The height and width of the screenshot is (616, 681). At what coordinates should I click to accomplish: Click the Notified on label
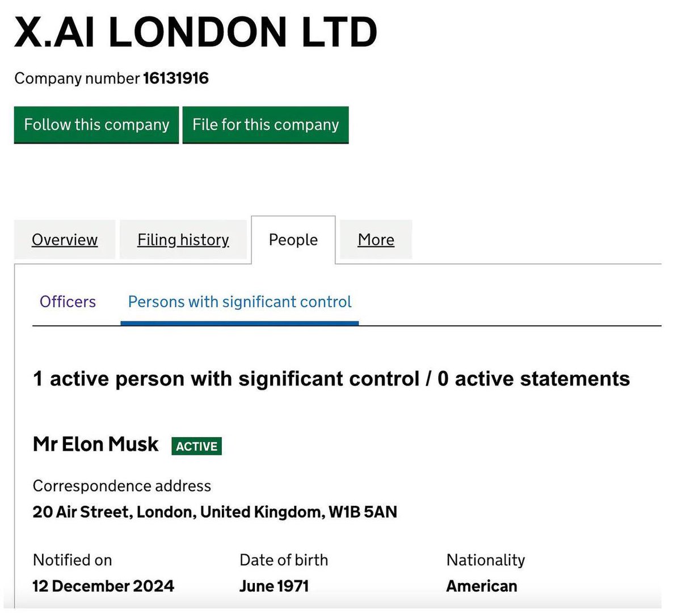73,560
